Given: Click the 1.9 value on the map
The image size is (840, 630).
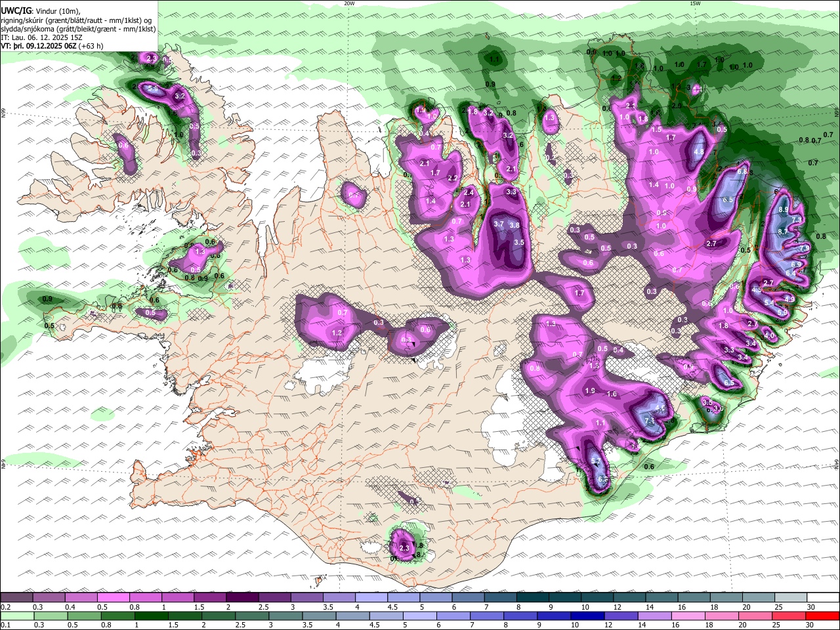Looking at the screenshot, I should click(x=590, y=390).
